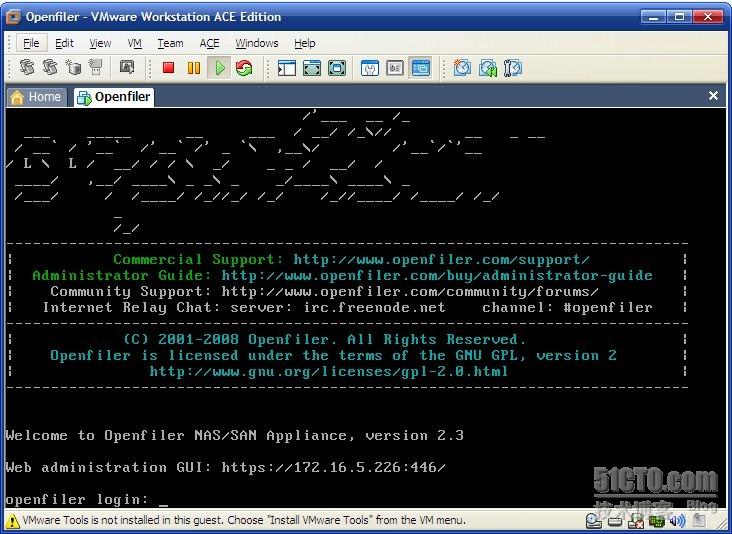The image size is (732, 534).
Task: Select the Console View toolbar icon
Action: pyautogui.click(x=420, y=68)
